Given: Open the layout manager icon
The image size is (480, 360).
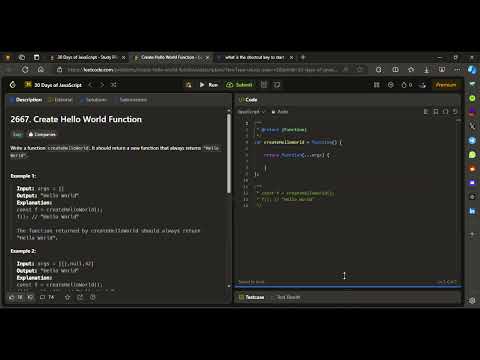Looking at the screenshot, I should [x=377, y=85].
